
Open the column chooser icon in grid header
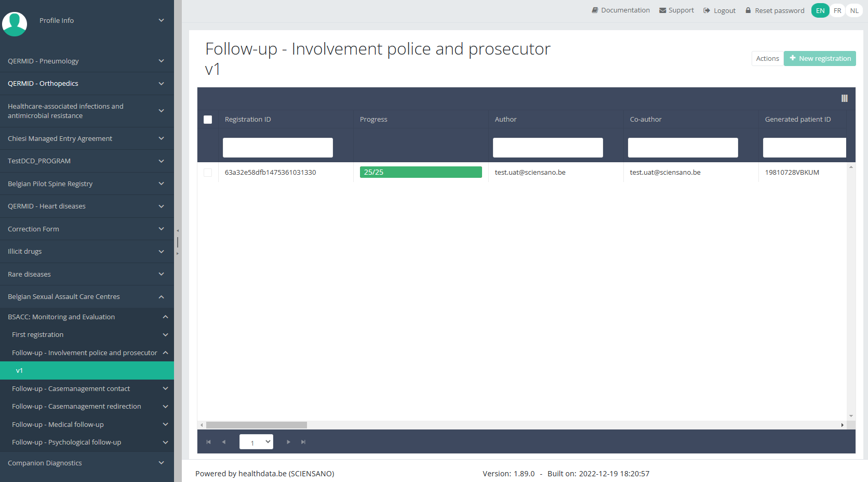point(844,98)
